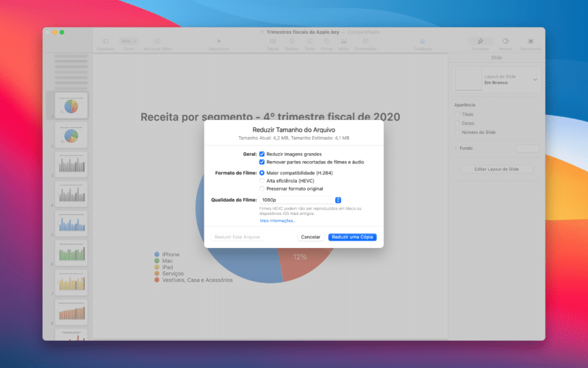This screenshot has height=368, width=588.
Task: Select slide 3 gray bar chart thumbnail
Action: 71,164
